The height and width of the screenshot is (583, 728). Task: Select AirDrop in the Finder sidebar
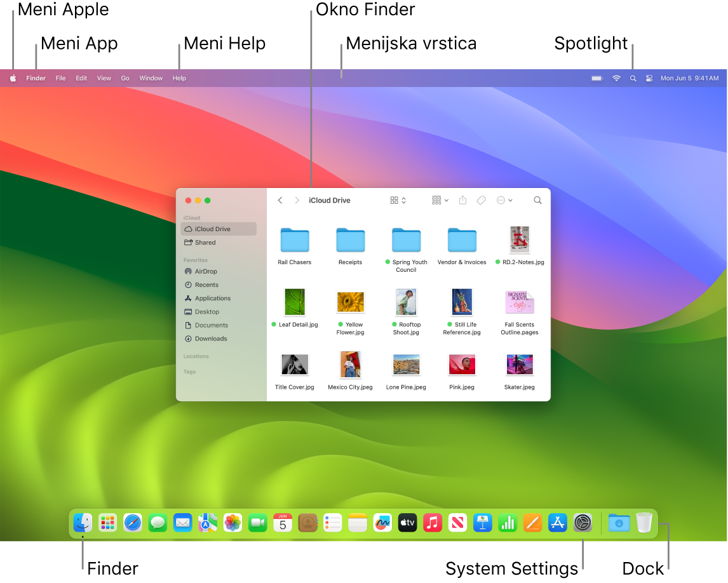pos(205,271)
